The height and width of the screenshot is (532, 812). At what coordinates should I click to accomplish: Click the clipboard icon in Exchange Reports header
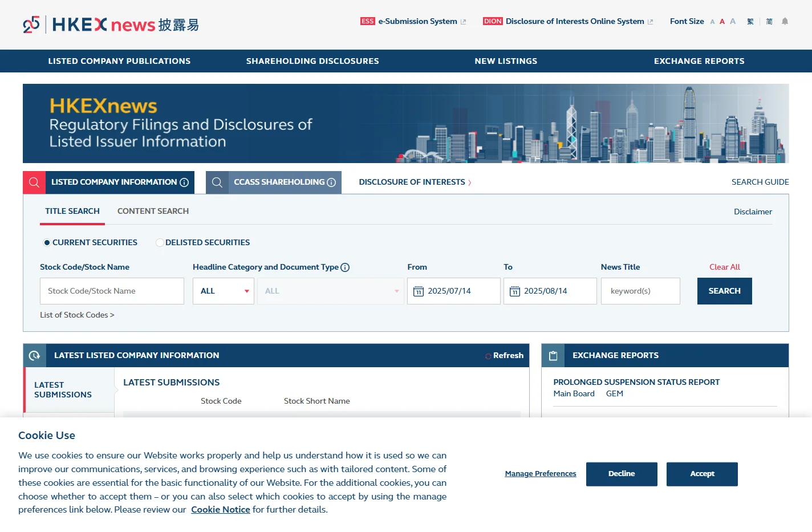[553, 355]
